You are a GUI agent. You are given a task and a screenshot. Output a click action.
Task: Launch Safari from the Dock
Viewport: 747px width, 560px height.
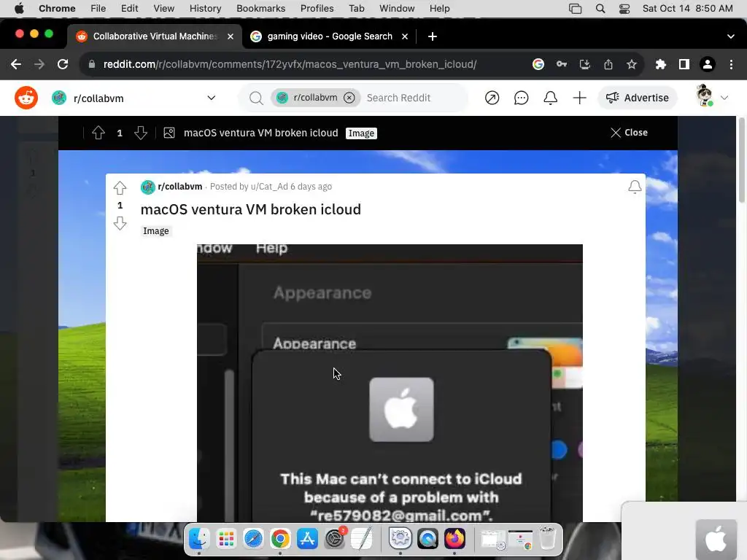(253, 539)
